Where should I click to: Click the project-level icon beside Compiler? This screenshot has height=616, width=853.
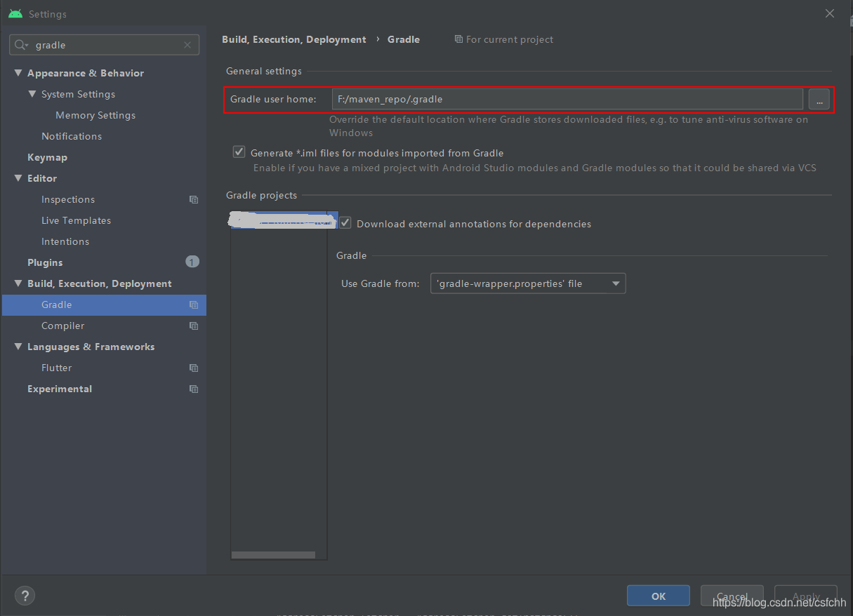tap(194, 326)
